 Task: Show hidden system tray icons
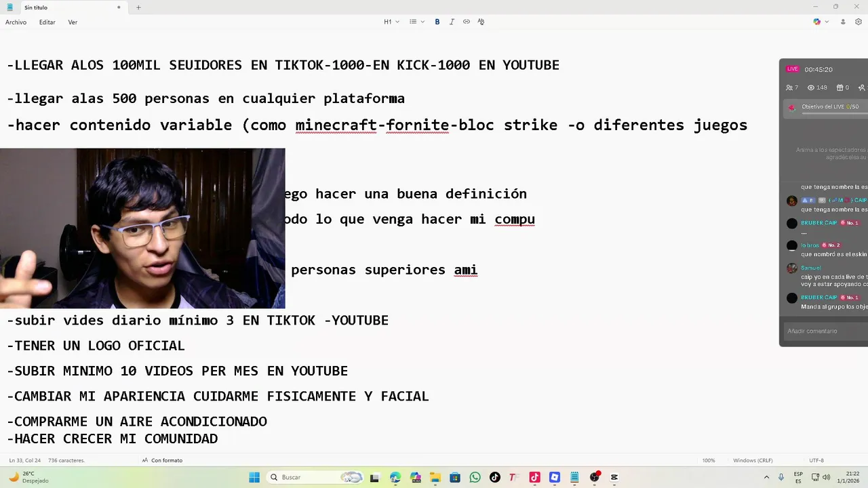(766, 477)
